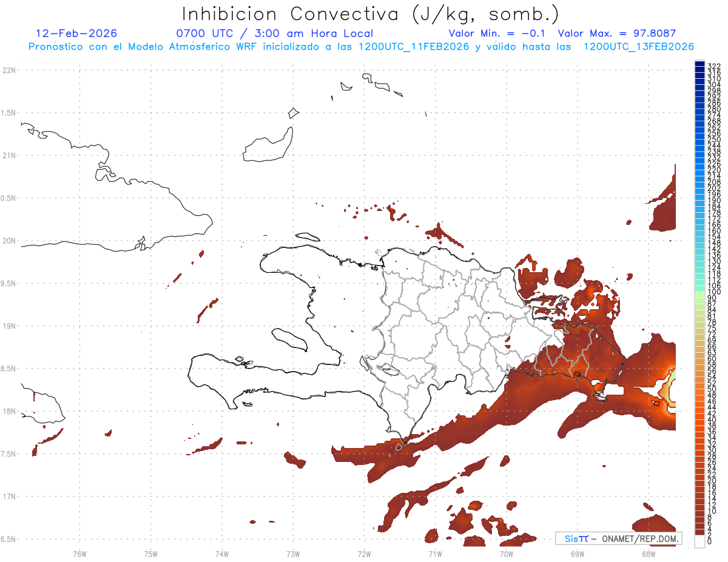
Task: Click the '73W' longitude label
Action: click(x=293, y=554)
